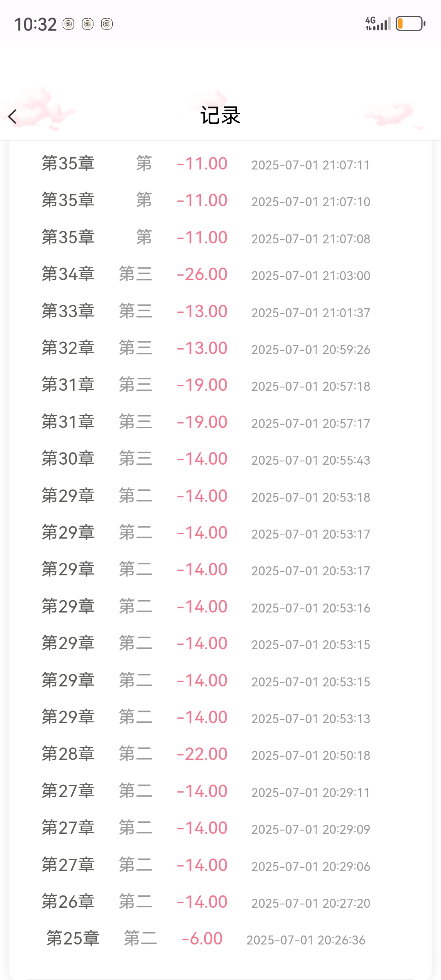Select the 第26章 chapter label
441x980 pixels.
click(68, 902)
